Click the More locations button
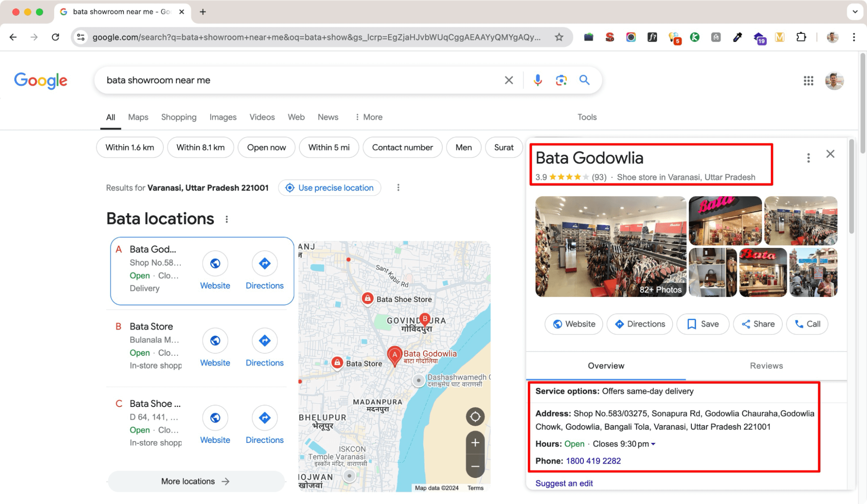Viewport: 867px width, 504px height. coord(196,481)
